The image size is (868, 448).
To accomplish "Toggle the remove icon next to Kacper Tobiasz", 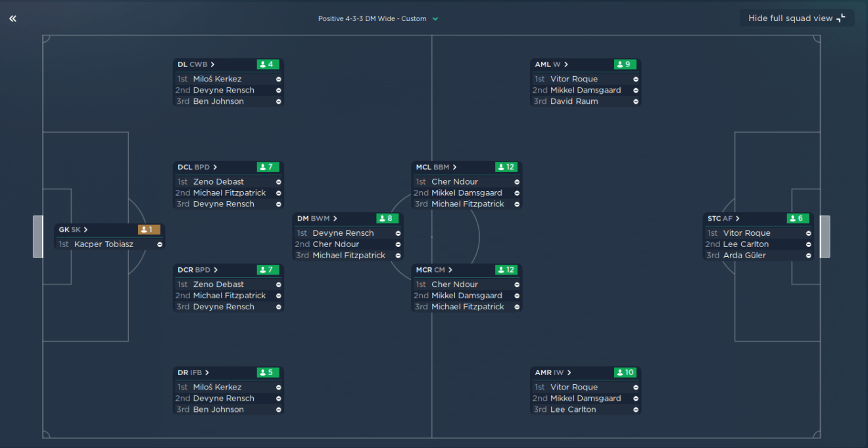I will (x=160, y=244).
